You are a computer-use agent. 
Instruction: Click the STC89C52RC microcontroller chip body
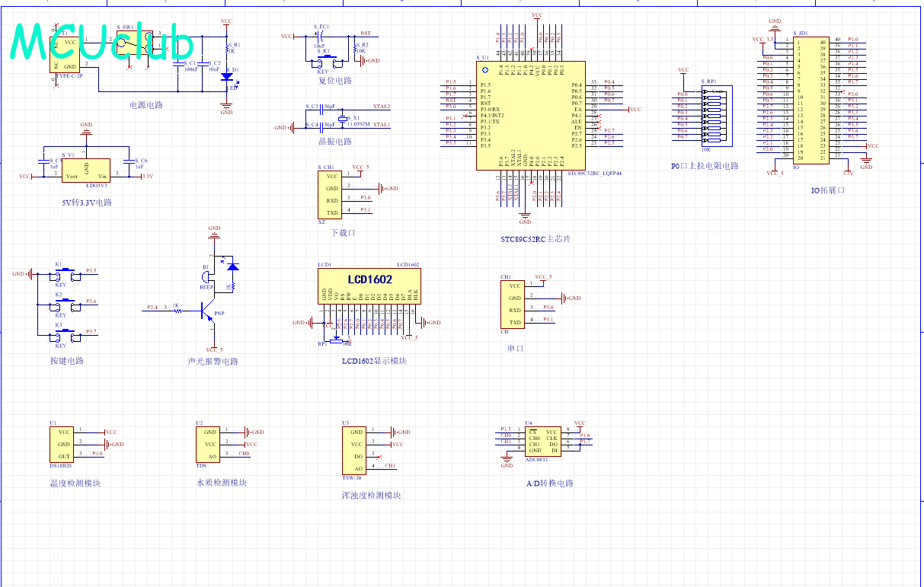click(530, 115)
